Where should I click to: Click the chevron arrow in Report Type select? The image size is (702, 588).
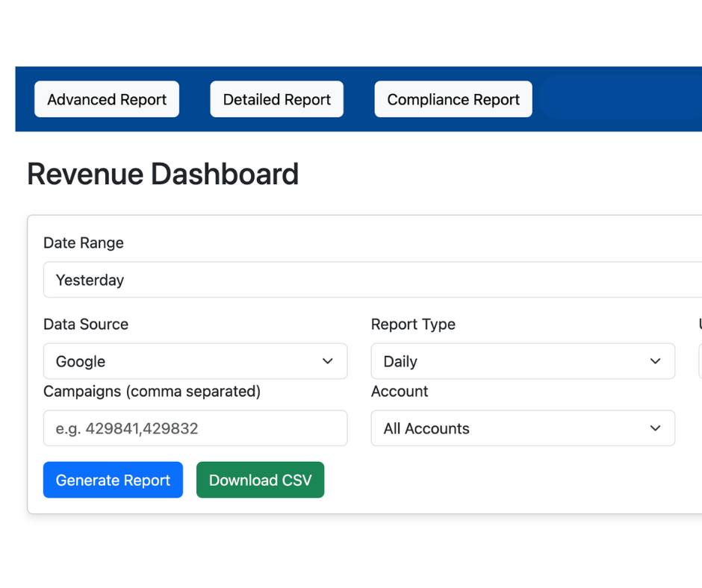coord(655,361)
